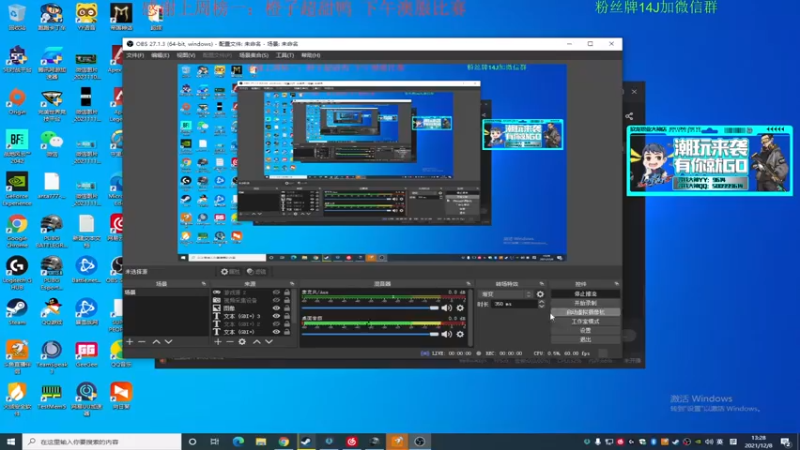The width and height of the screenshot is (800, 450).
Task: Open the Recycle Bin desktop icon
Action: (17, 17)
